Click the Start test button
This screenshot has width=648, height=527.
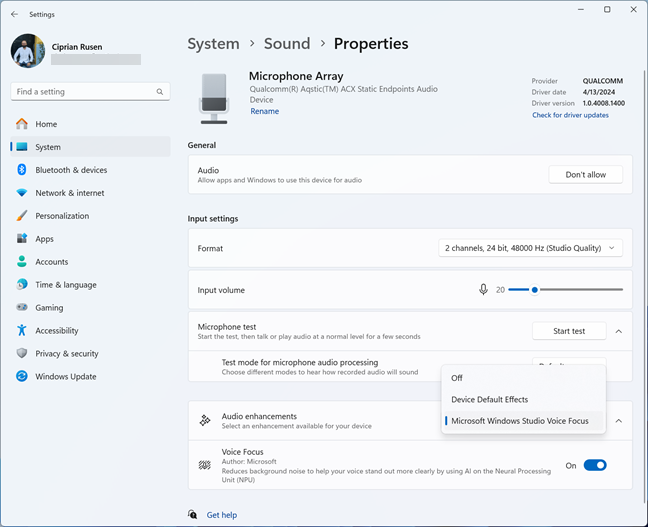[569, 331]
